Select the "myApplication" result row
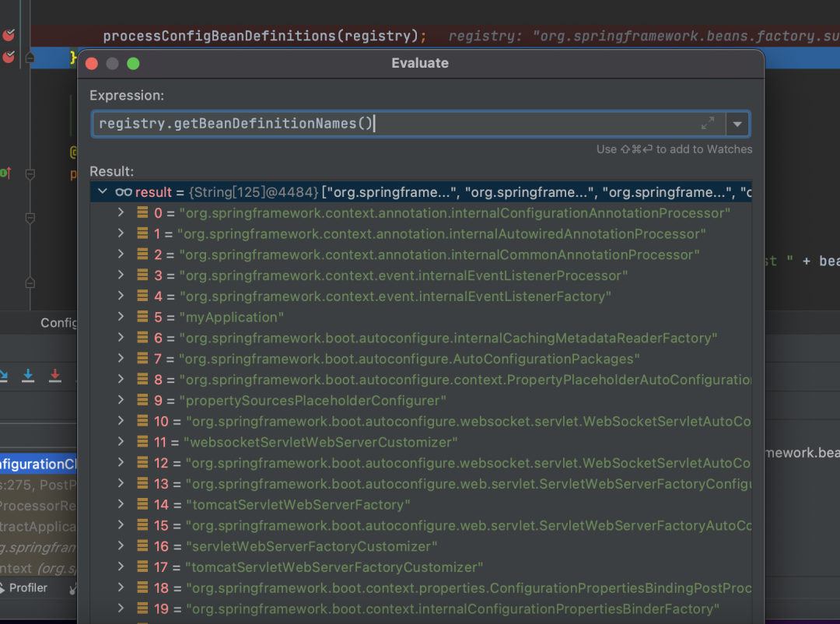840x624 pixels. coord(421,317)
